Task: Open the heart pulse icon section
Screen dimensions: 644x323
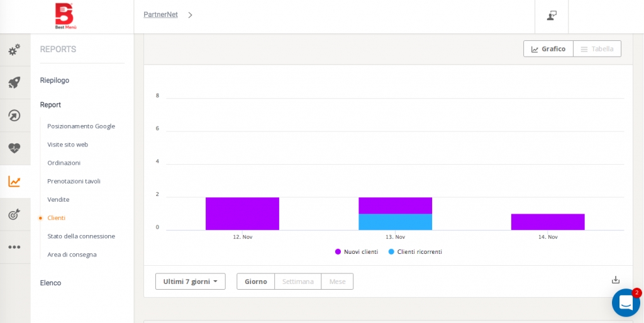Action: tap(14, 148)
